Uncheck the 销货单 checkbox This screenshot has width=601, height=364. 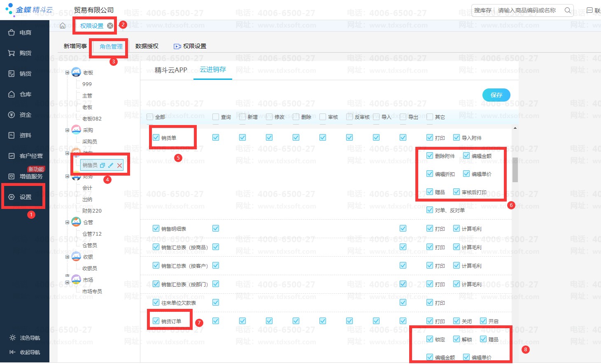tap(156, 137)
